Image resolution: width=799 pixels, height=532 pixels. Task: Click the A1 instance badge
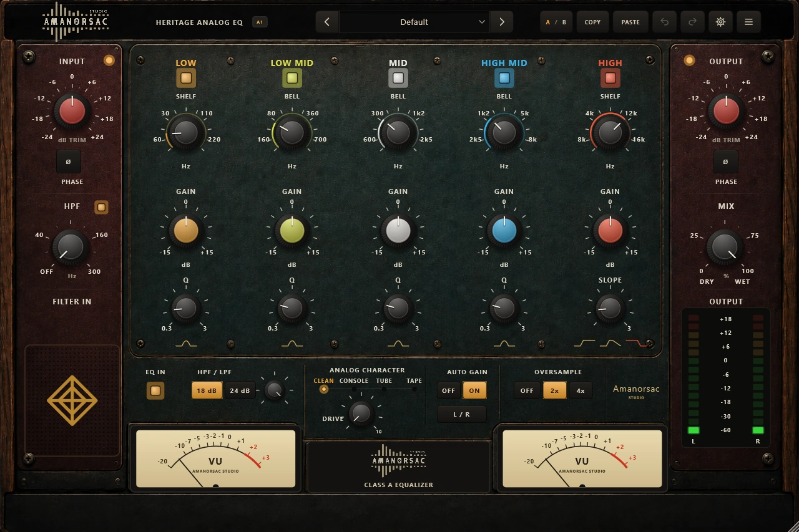[260, 22]
